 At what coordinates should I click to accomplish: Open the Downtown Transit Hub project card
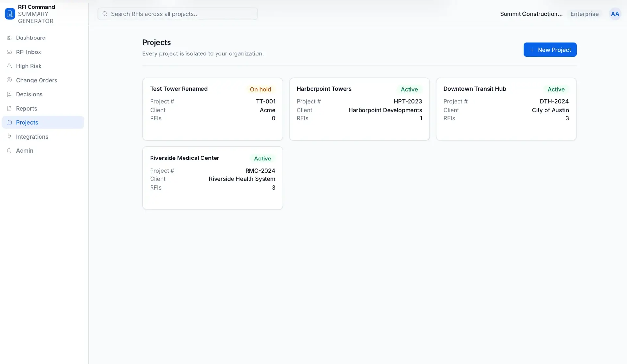(506, 109)
